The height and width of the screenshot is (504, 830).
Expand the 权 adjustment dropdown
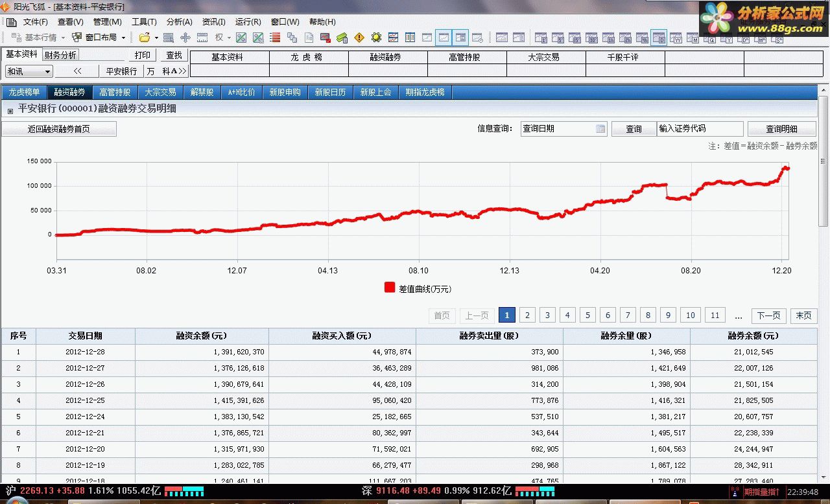229,38
